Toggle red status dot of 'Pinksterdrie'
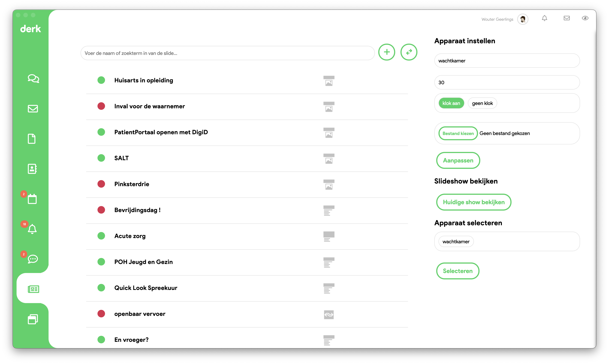The height and width of the screenshot is (364, 609). (101, 184)
